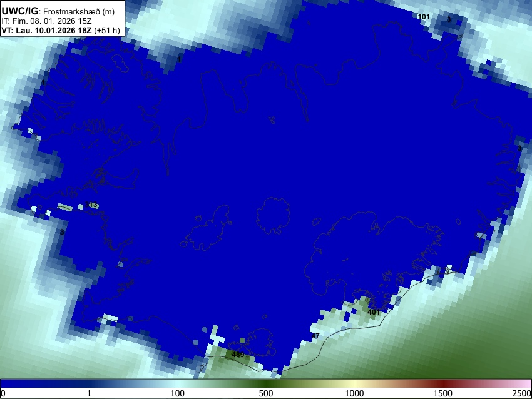This screenshot has width=532, height=399.
Task: Click the dark red colorbar segment above 1500
Action: [443, 384]
